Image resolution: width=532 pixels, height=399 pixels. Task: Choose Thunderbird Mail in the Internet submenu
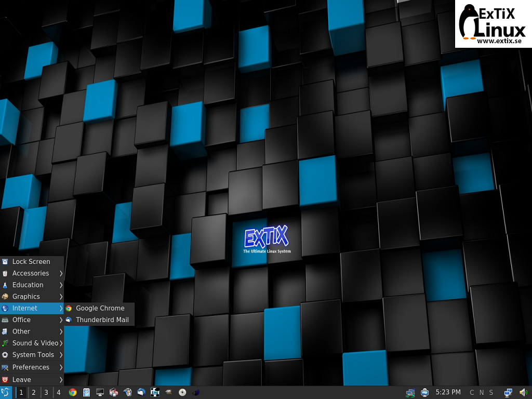tap(99, 320)
